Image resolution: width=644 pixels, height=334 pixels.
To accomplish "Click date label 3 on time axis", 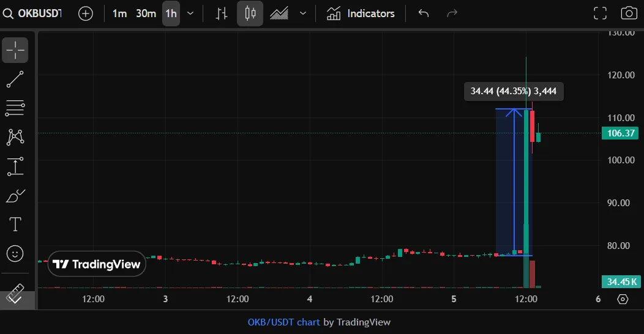I will coord(165,299).
